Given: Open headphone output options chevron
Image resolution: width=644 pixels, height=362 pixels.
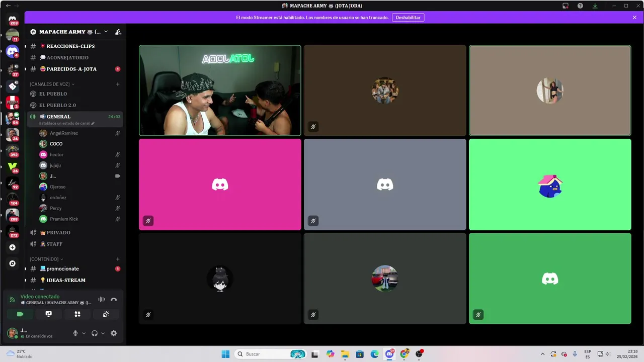Looking at the screenshot, I should [103, 333].
